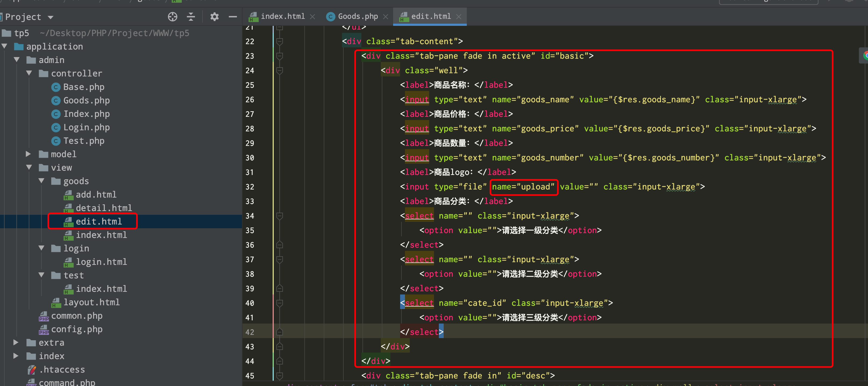Collapse the admin folder
The image size is (868, 386).
coord(17,60)
